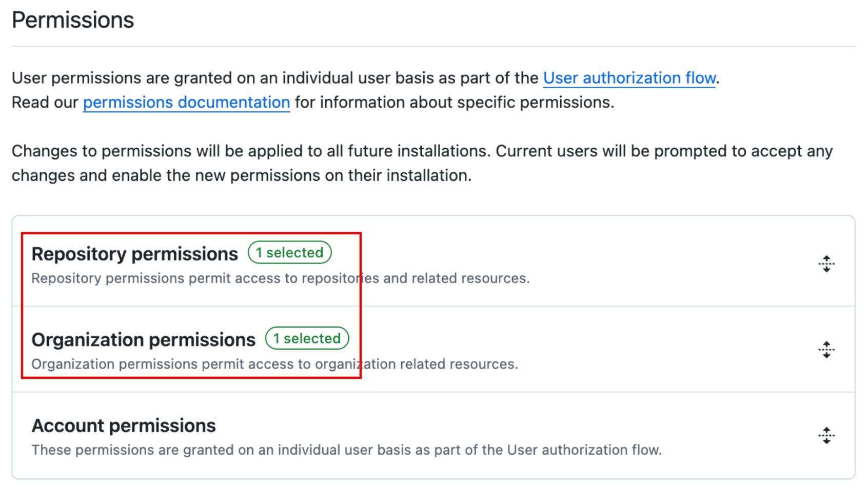The height and width of the screenshot is (489, 868).
Task: Open the permissions documentation link
Action: pos(186,103)
